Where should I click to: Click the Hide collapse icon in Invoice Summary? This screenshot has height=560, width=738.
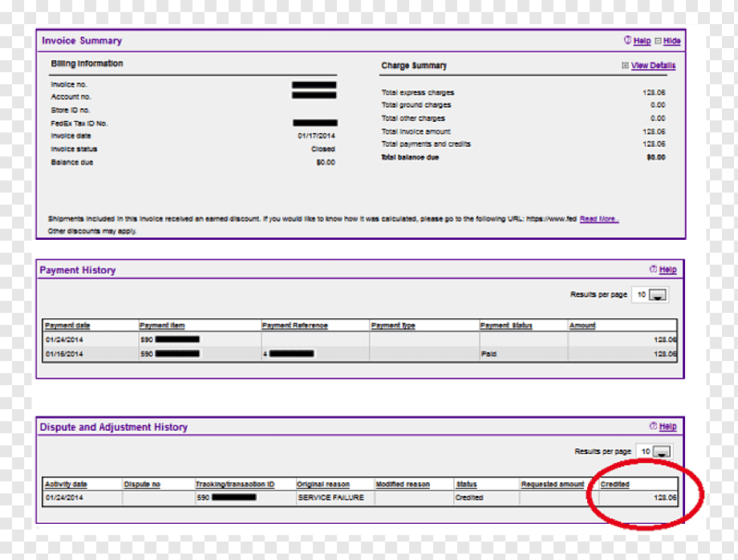click(x=658, y=41)
